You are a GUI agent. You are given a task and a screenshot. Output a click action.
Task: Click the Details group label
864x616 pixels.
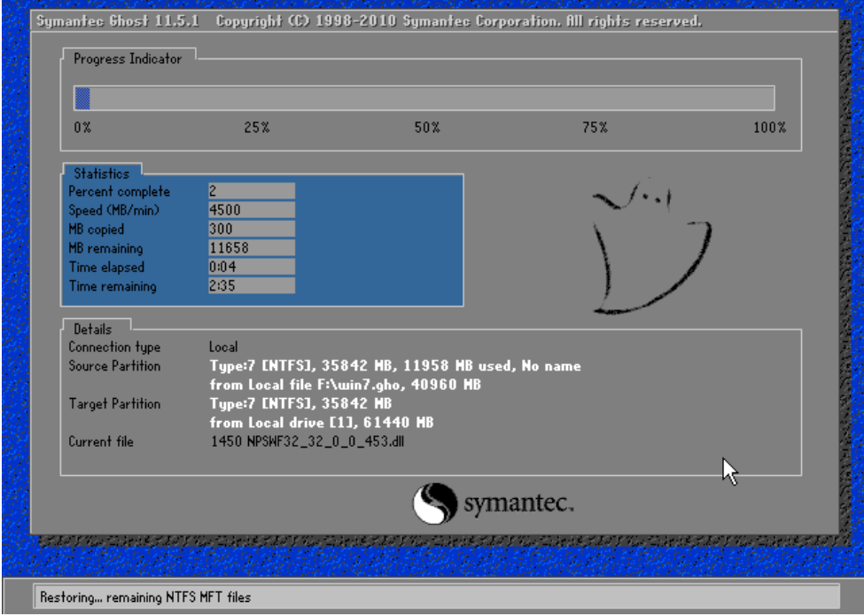coord(92,330)
